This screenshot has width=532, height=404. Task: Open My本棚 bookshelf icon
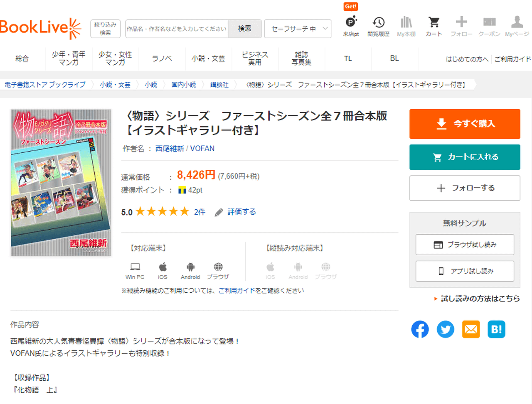[406, 23]
